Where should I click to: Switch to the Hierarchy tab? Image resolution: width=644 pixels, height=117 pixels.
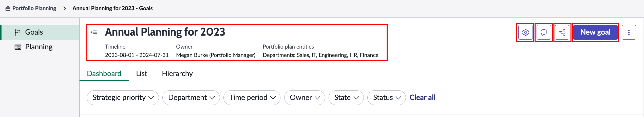point(177,74)
